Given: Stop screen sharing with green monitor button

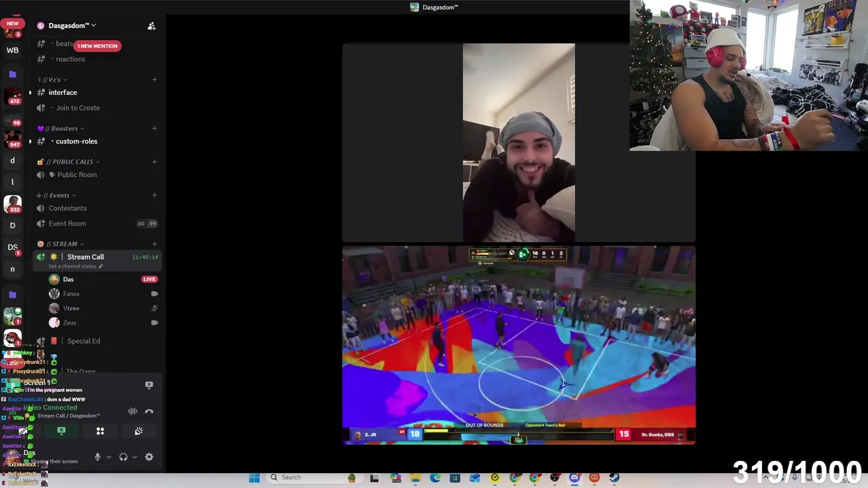Looking at the screenshot, I should click(x=61, y=431).
